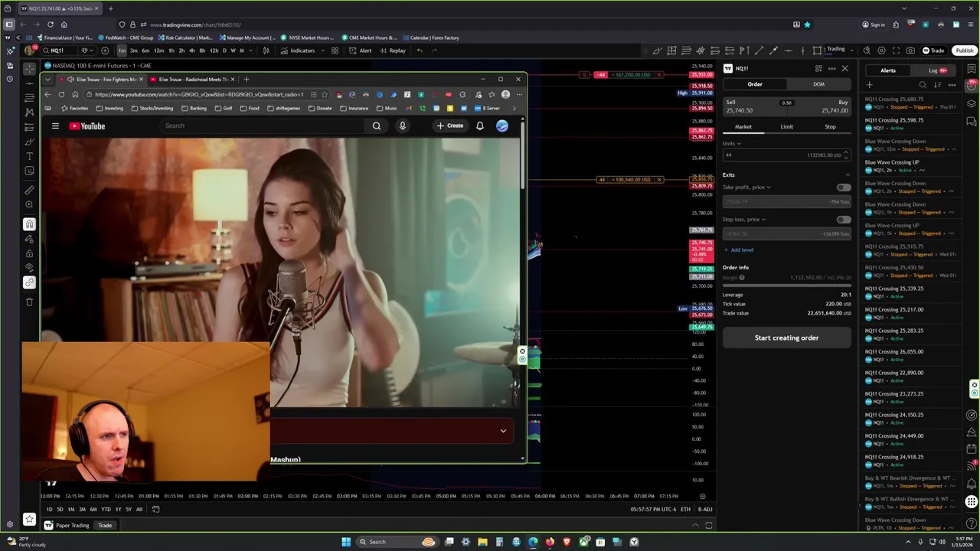Screen dimensions: 980x551
Task: Click Add level link
Action: coord(738,250)
